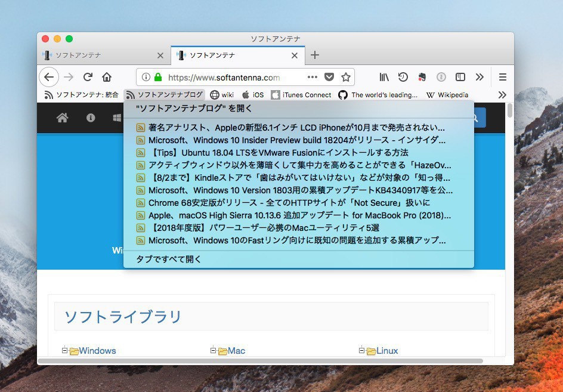563x392 pixels.
Task: Open the Library toolbar icon
Action: coord(384,77)
